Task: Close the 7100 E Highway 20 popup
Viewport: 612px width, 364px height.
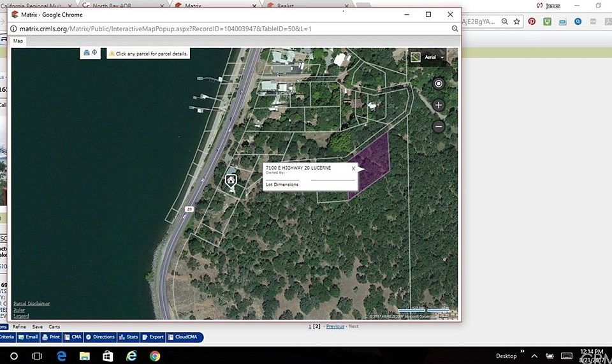Action: 353,168
